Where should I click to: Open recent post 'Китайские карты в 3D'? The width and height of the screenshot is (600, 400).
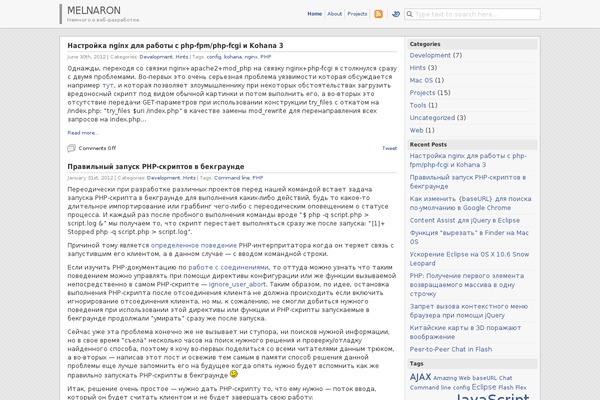click(x=465, y=332)
